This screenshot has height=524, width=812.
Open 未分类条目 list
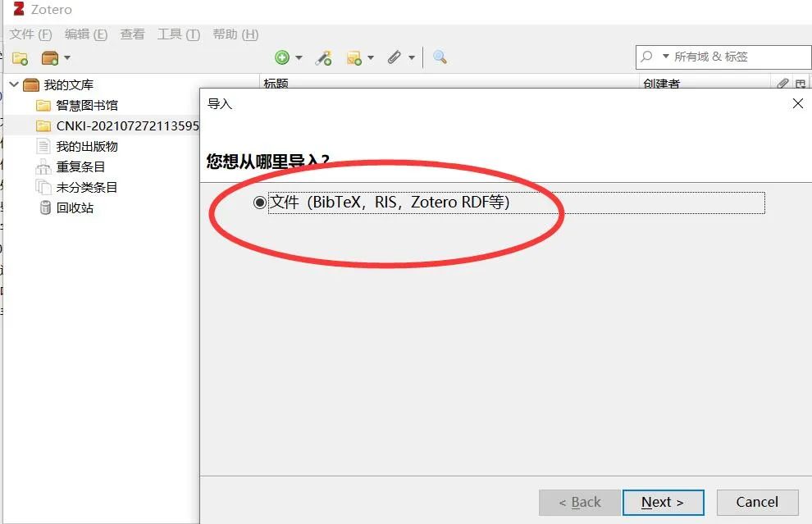[x=87, y=188]
